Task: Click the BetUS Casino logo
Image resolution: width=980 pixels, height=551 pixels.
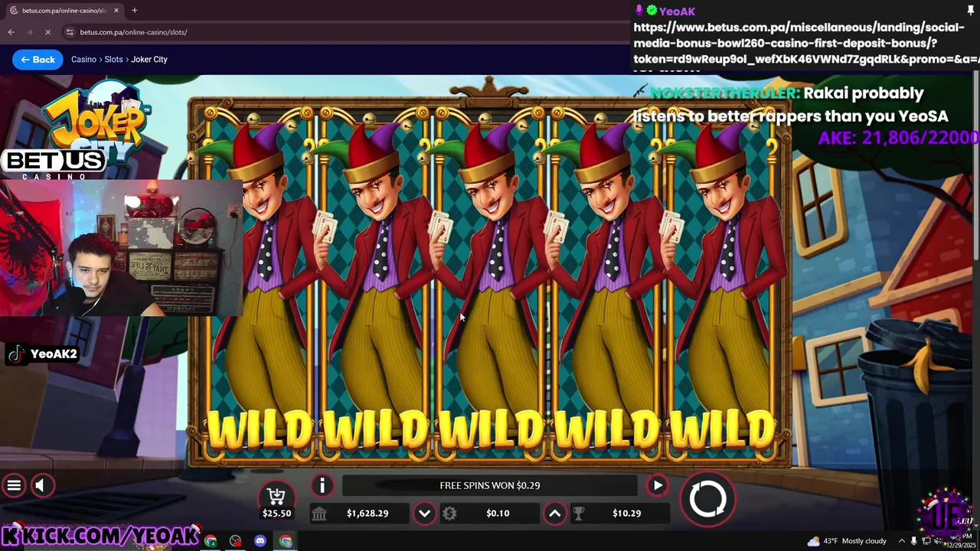Action: coord(55,165)
